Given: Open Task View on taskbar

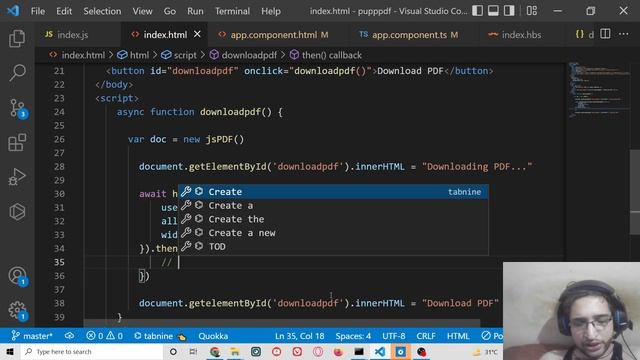Looking at the screenshot, I should point(193,351).
